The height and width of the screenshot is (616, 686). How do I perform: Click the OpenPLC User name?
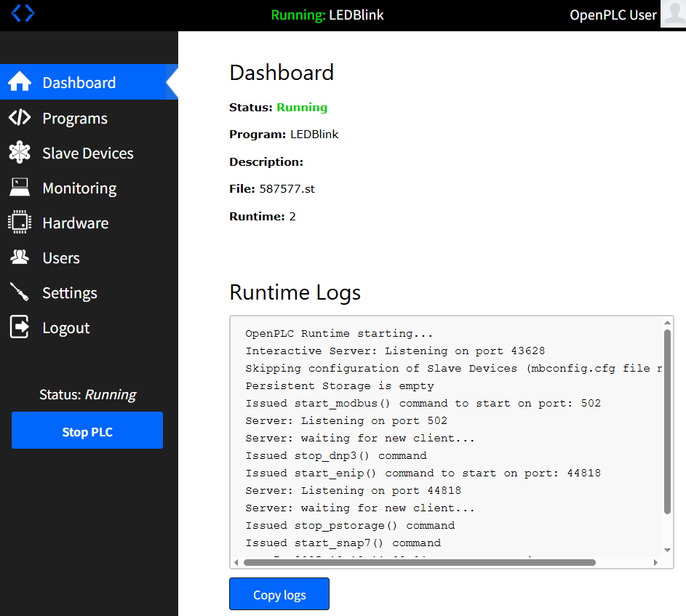pyautogui.click(x=613, y=15)
